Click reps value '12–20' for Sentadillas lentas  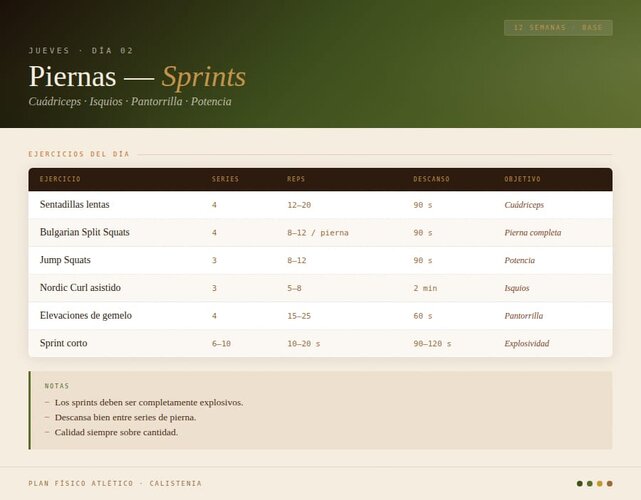[x=299, y=205]
